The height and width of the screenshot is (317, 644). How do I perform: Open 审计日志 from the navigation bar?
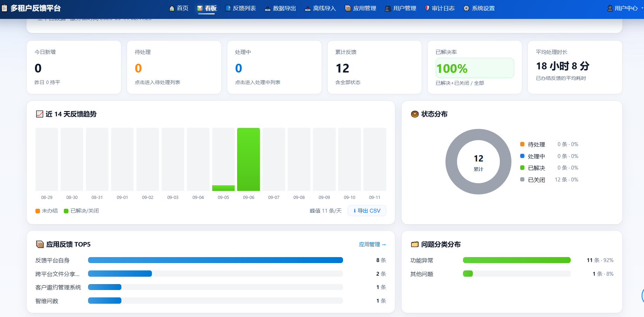440,8
